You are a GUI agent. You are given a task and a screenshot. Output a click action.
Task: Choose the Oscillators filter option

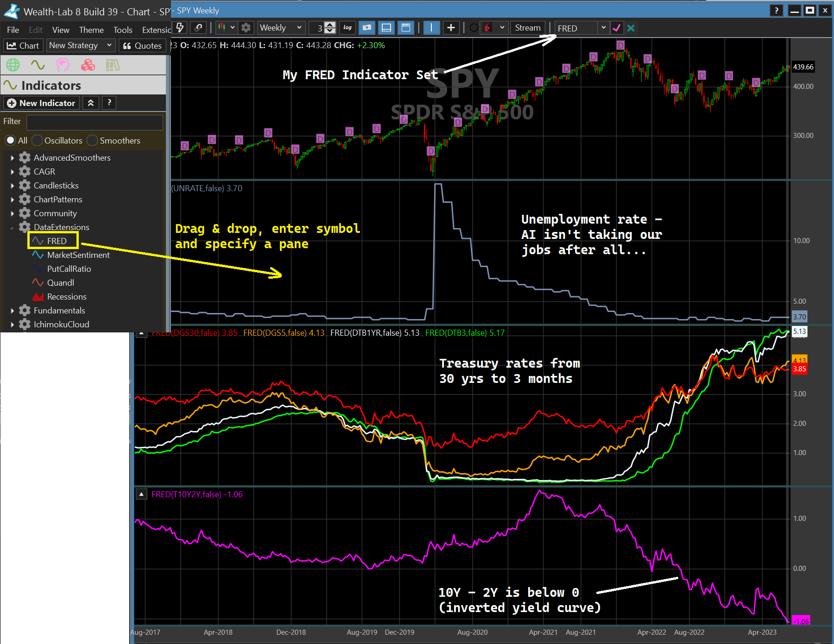coord(37,140)
